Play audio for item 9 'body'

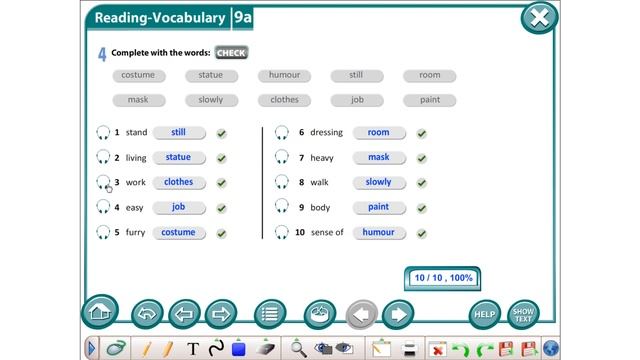(282, 207)
